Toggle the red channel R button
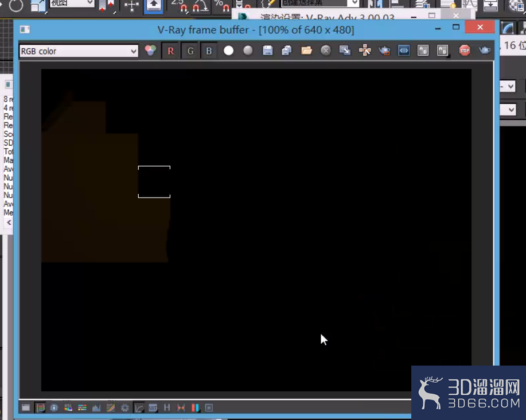The width and height of the screenshot is (526, 420). pos(170,51)
